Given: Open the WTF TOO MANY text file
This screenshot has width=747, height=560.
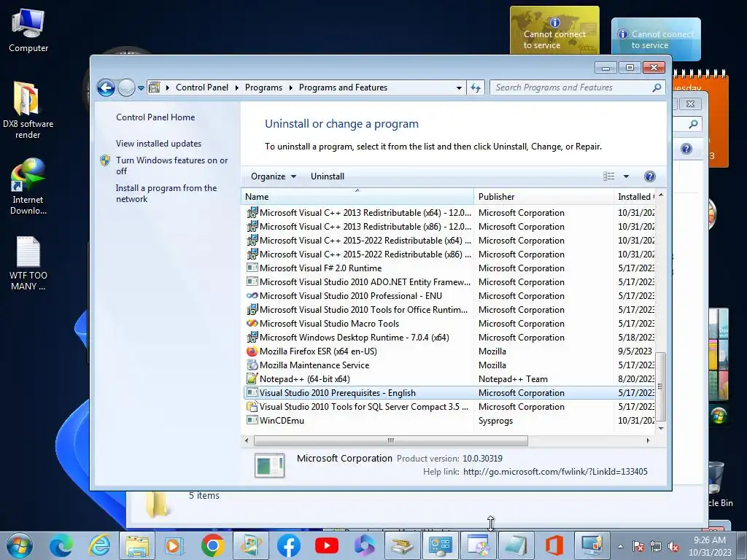Looking at the screenshot, I should (x=28, y=263).
